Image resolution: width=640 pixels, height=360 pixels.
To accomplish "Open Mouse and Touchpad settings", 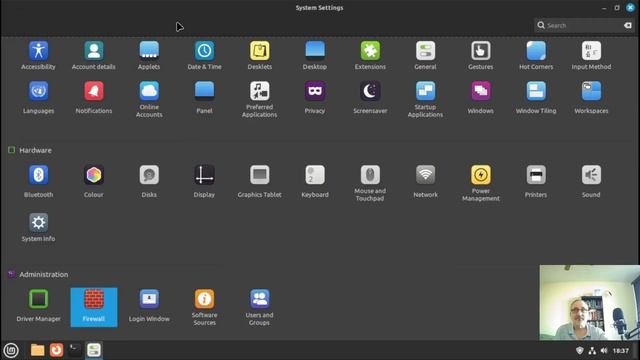I will (x=370, y=184).
